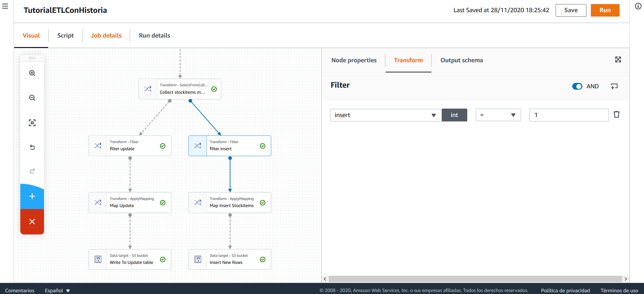Image resolution: width=644 pixels, height=294 pixels.
Task: Select the Transform tab
Action: [x=408, y=60]
